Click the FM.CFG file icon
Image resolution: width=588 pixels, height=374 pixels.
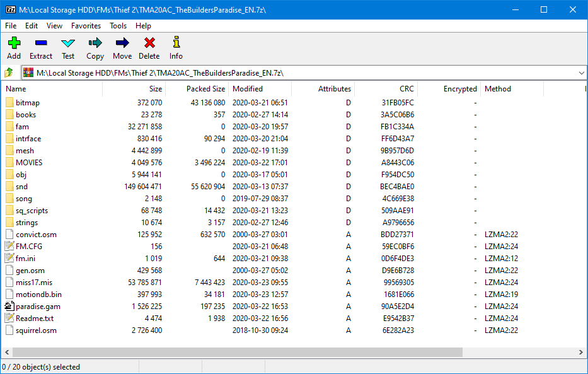(x=9, y=246)
